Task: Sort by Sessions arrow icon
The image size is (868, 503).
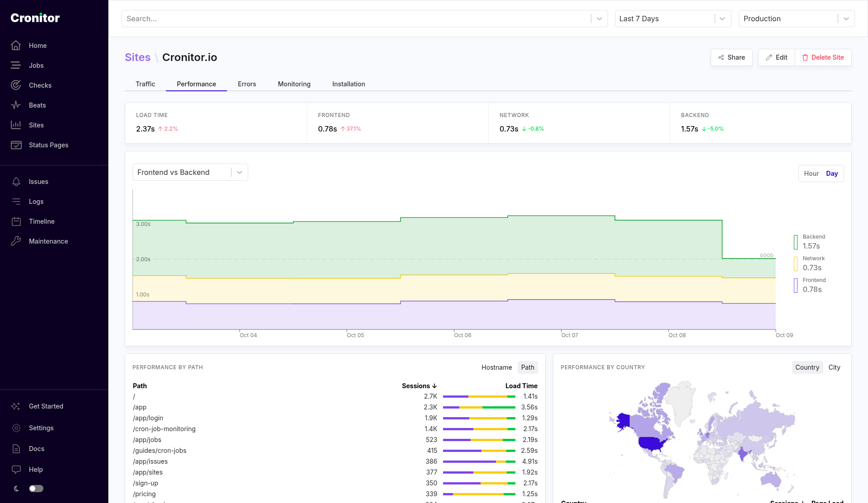Action: [x=434, y=386]
